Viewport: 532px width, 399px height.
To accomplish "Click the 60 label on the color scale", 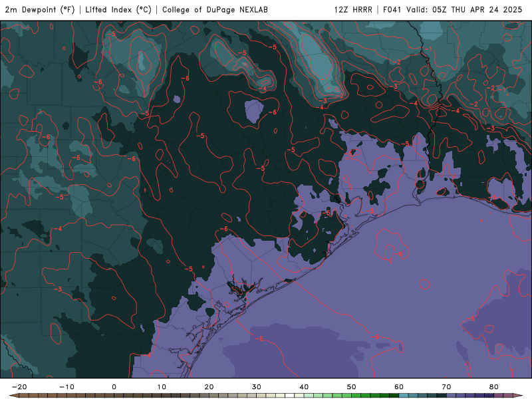I will pos(399,387).
